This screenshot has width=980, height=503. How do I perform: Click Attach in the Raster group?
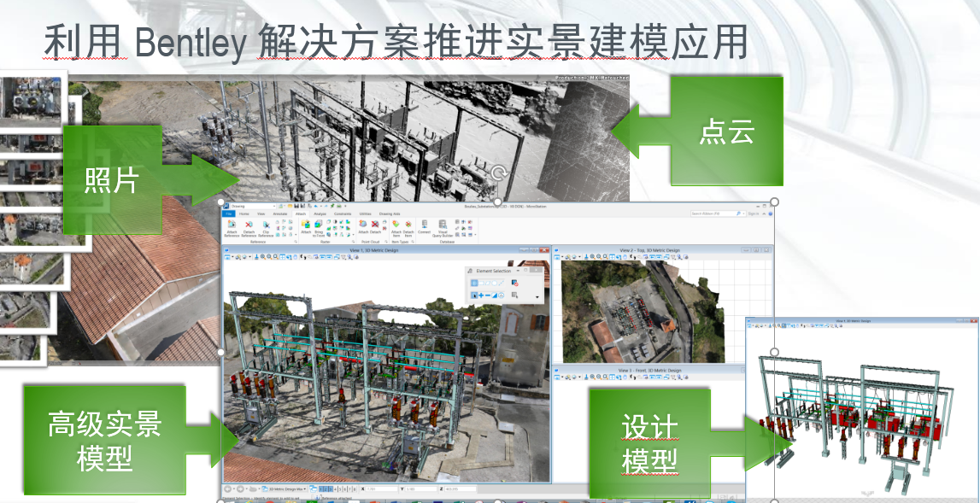click(306, 227)
